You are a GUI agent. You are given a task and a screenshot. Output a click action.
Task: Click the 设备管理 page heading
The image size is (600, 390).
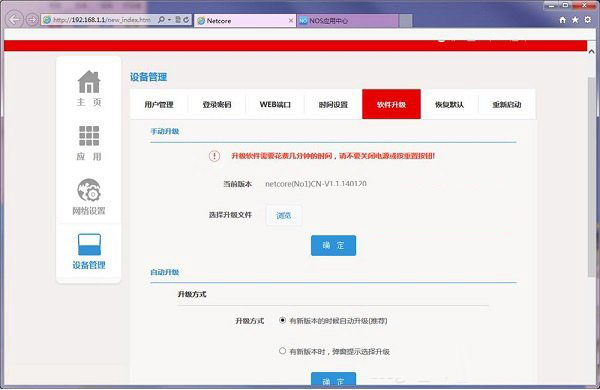click(148, 77)
